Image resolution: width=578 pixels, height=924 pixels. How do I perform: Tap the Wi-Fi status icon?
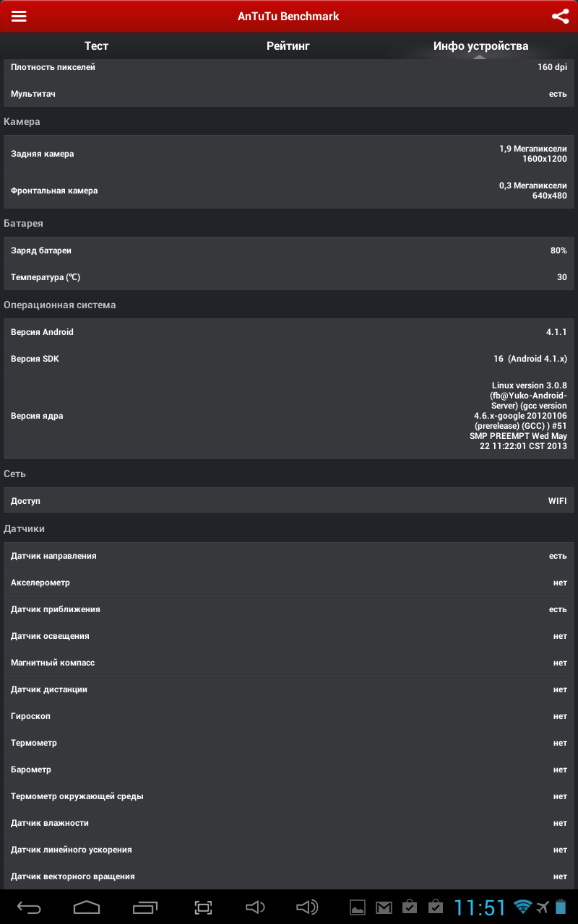pyautogui.click(x=522, y=907)
